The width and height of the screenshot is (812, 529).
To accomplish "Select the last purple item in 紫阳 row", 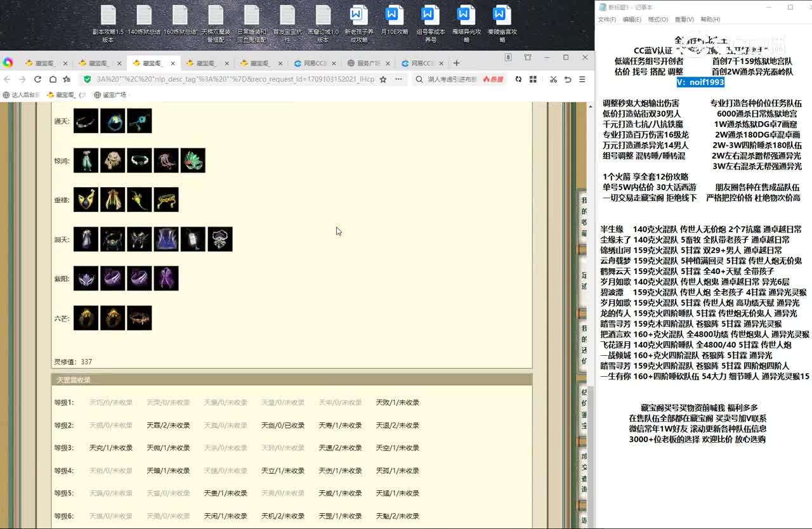I will (x=166, y=278).
